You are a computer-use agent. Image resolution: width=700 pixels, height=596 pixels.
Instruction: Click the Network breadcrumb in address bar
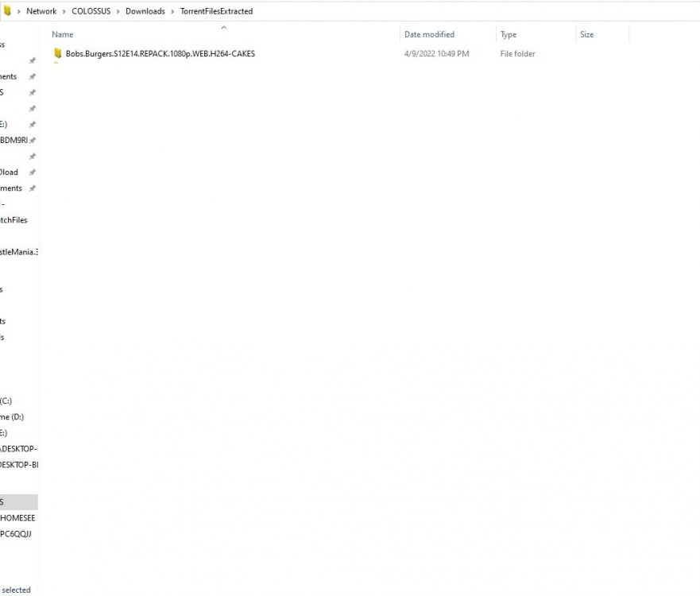pyautogui.click(x=41, y=11)
